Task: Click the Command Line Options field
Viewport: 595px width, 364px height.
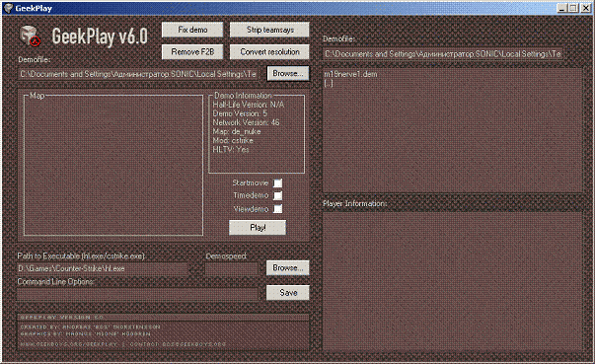Action: click(x=137, y=294)
